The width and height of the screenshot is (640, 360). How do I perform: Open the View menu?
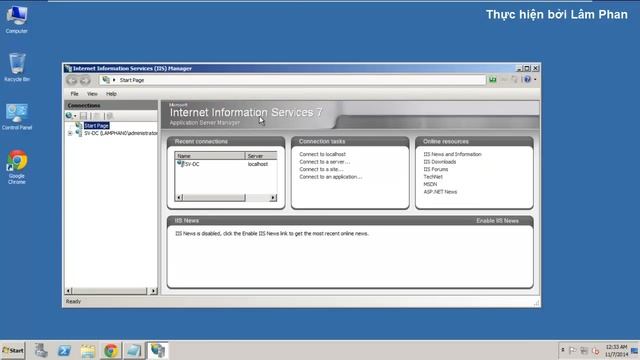click(x=92, y=94)
